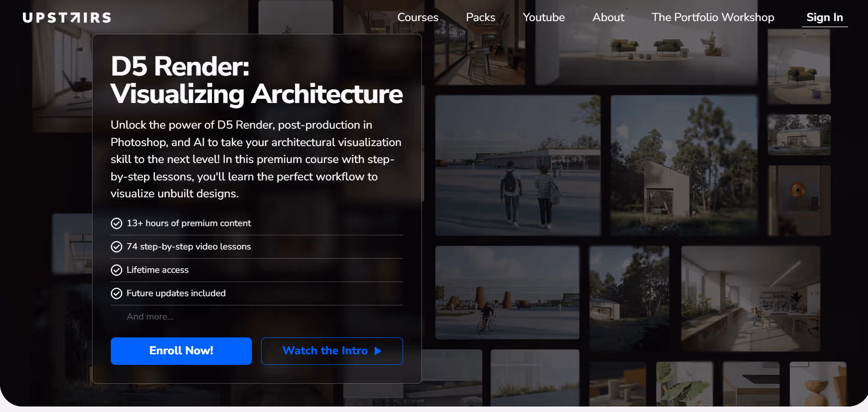Open thumbnail of cyclist on open plaza

click(507, 293)
